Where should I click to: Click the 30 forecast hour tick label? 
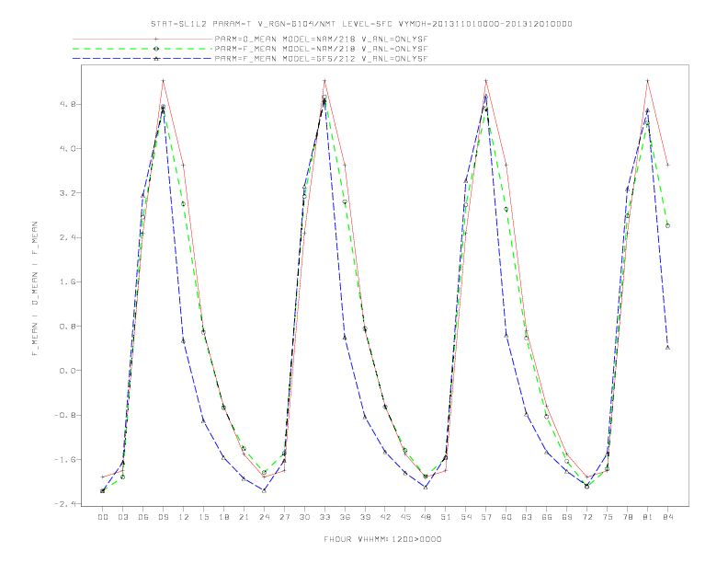pyautogui.click(x=304, y=517)
